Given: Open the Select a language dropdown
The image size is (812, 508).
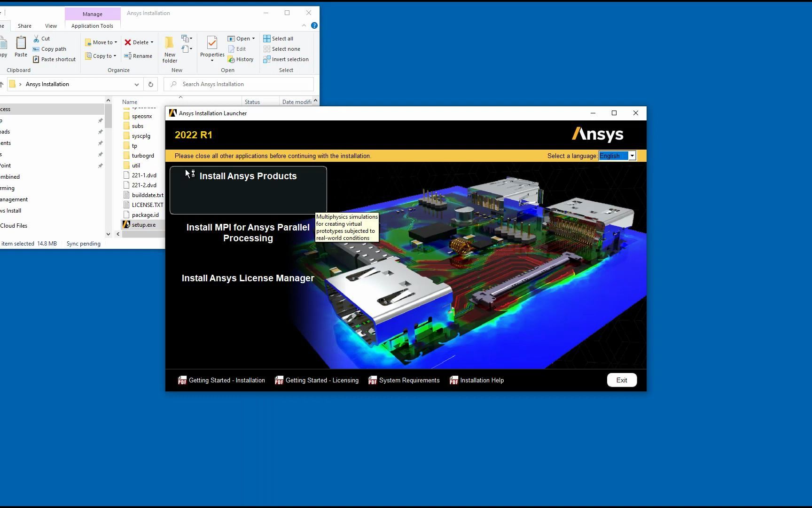Looking at the screenshot, I should click(x=632, y=156).
